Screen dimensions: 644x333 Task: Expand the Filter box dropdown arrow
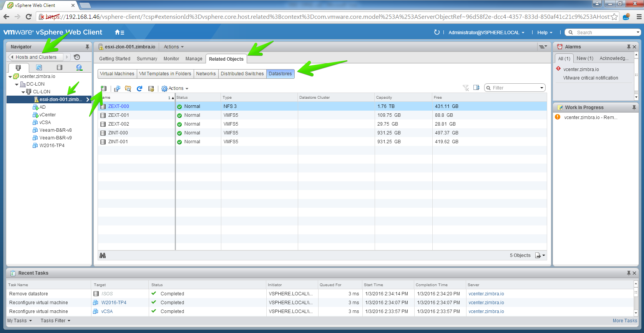point(542,88)
